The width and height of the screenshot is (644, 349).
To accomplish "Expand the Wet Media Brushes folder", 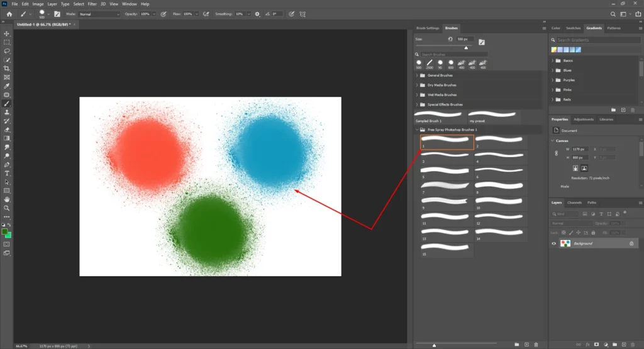I will [417, 95].
